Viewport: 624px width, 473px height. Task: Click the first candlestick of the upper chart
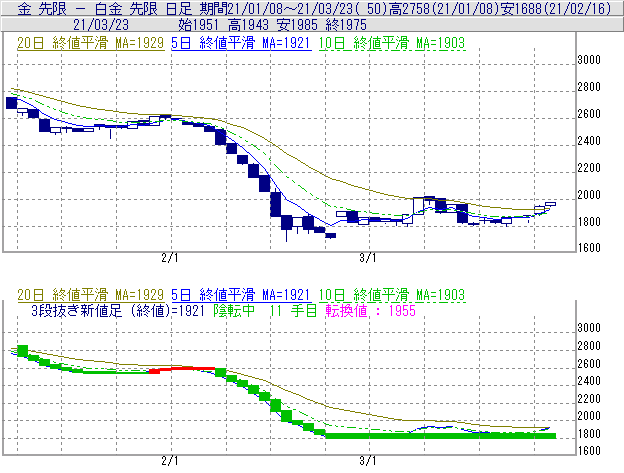12,103
